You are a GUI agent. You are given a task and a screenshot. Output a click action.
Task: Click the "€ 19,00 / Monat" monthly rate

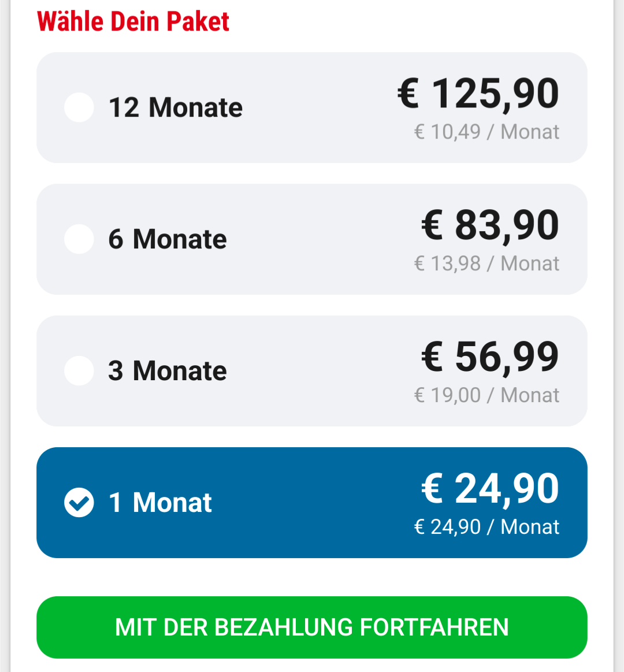(486, 395)
